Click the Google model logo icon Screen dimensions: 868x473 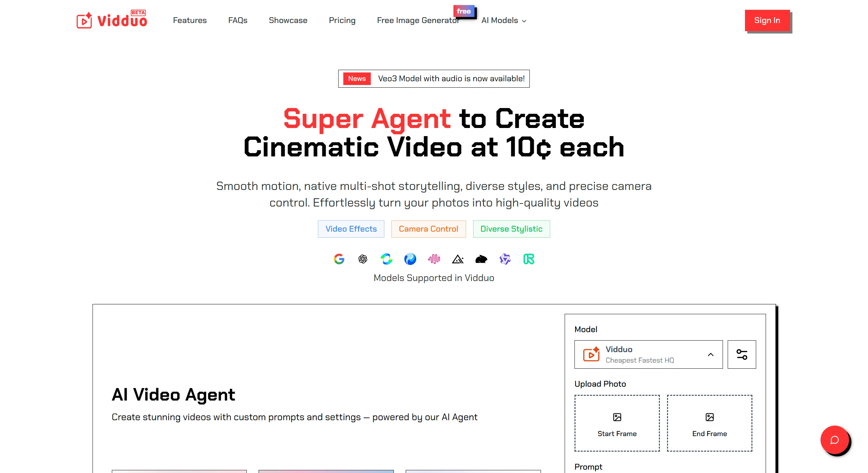(339, 259)
